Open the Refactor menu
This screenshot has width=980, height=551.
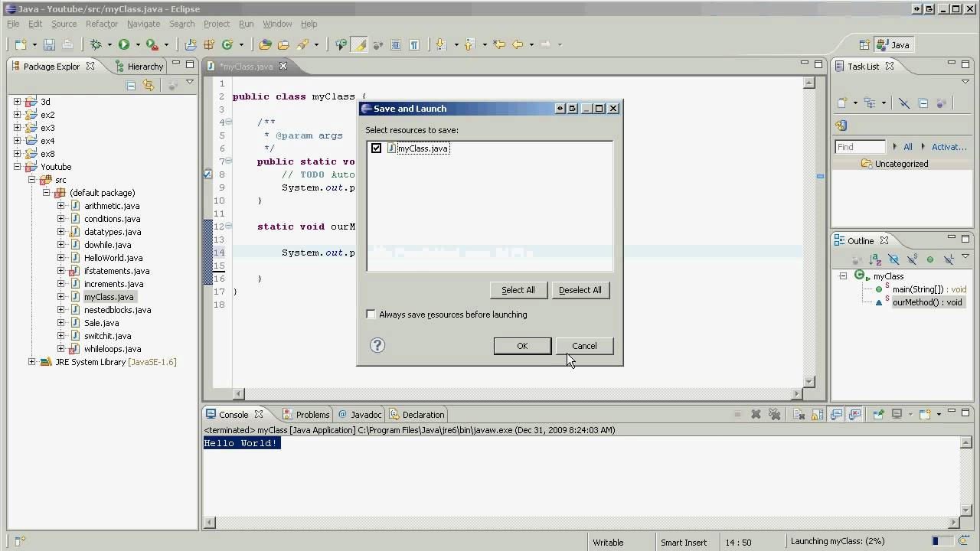click(x=102, y=24)
